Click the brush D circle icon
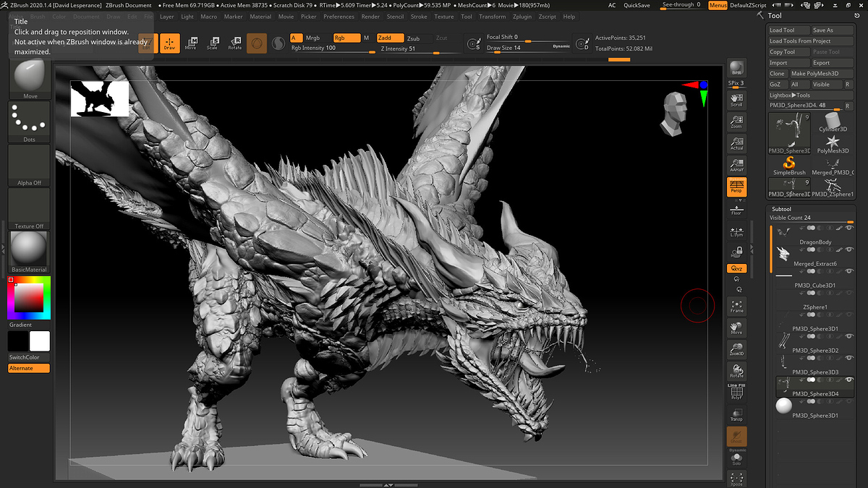Screen dimensions: 868x488 [582, 43]
